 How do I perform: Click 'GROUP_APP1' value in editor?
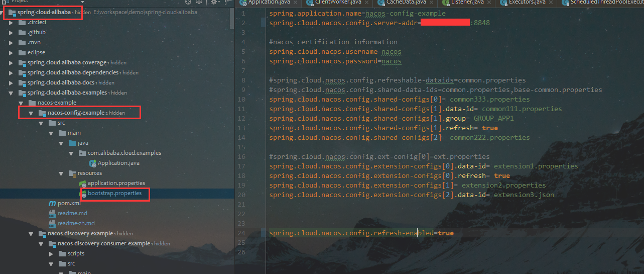[494, 118]
